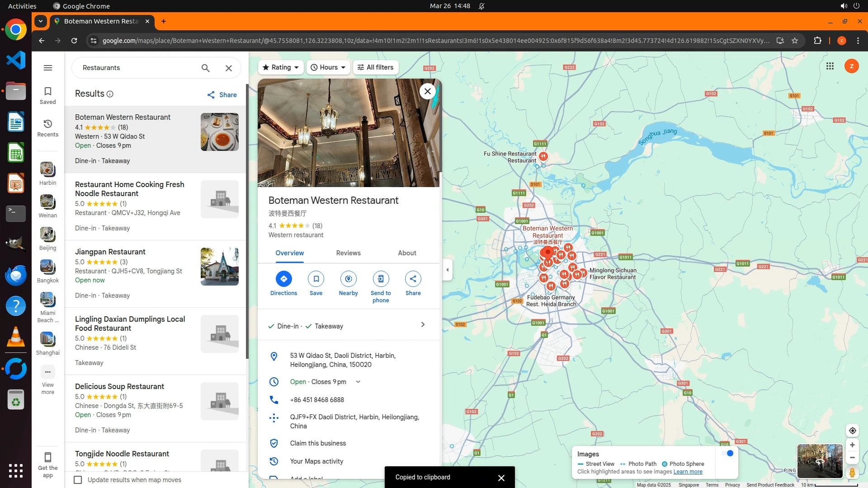Select Jiangpan Restaurant photo thumbnail
This screenshot has width=868, height=488.
(x=219, y=267)
